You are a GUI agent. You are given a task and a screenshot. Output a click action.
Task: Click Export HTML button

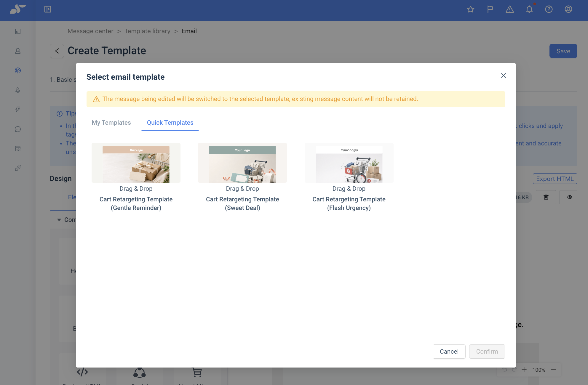click(555, 179)
